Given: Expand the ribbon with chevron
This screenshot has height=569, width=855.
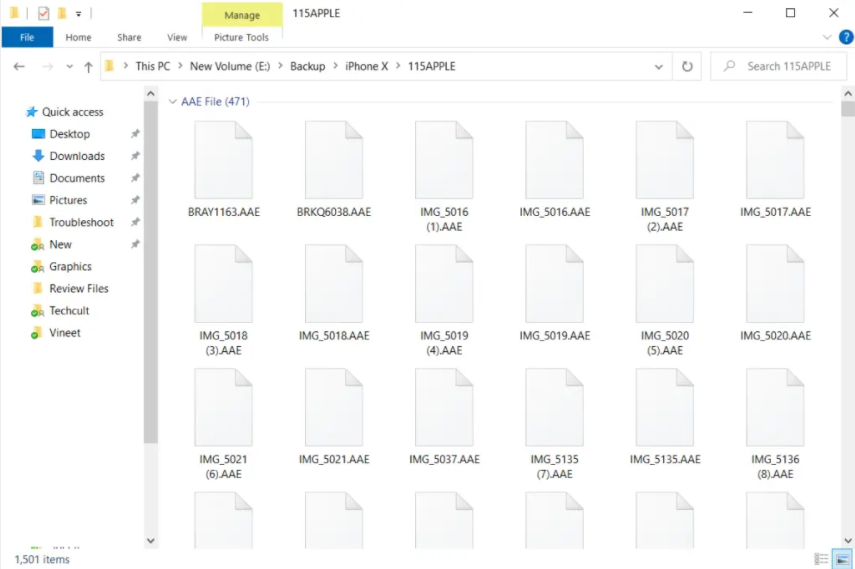Looking at the screenshot, I should coord(827,37).
